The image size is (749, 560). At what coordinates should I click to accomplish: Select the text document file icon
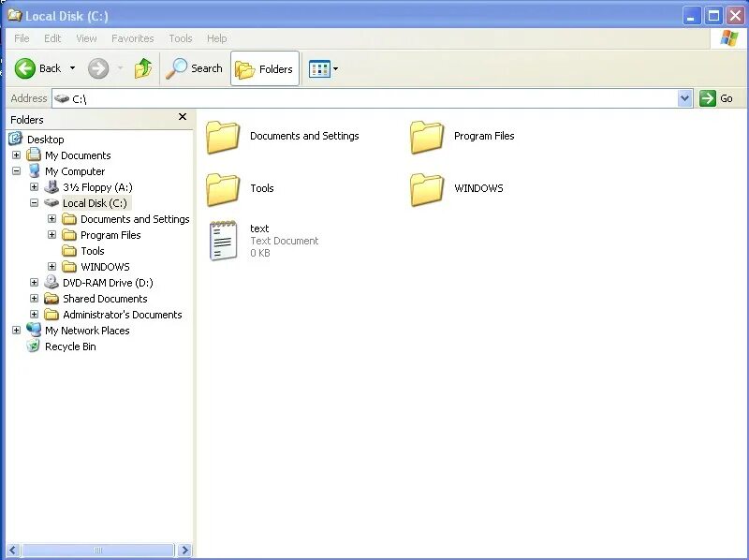pos(223,241)
